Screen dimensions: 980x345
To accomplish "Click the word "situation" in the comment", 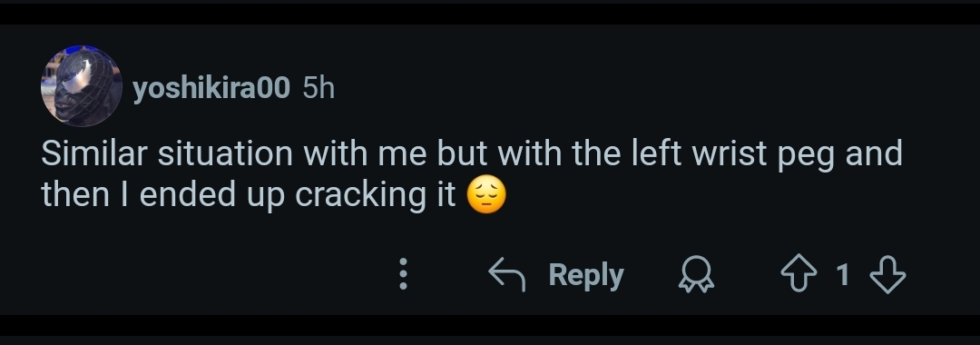I will tap(225, 153).
